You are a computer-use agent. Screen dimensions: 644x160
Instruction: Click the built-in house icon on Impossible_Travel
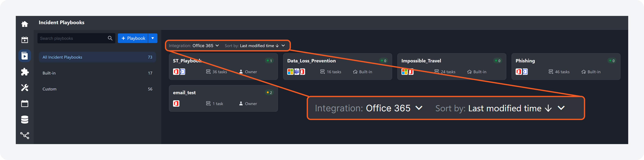(469, 72)
